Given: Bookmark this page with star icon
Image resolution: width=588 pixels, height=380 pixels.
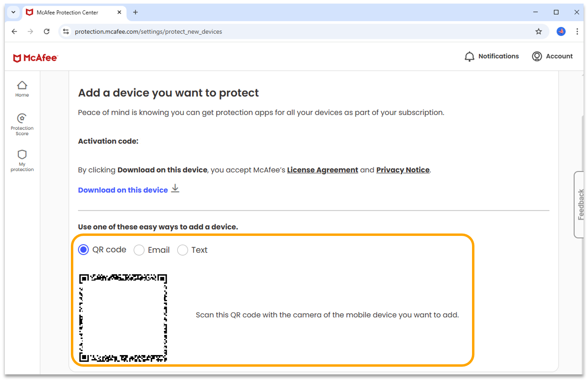Looking at the screenshot, I should pos(538,31).
